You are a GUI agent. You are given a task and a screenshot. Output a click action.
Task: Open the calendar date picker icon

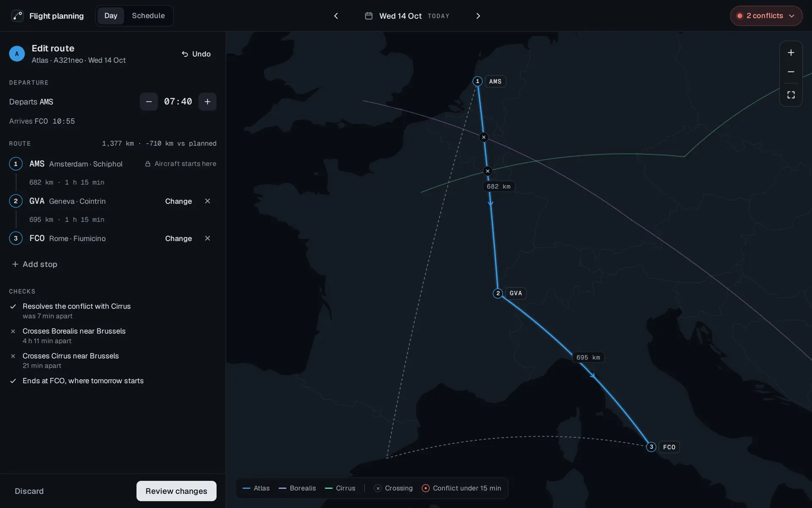[369, 16]
